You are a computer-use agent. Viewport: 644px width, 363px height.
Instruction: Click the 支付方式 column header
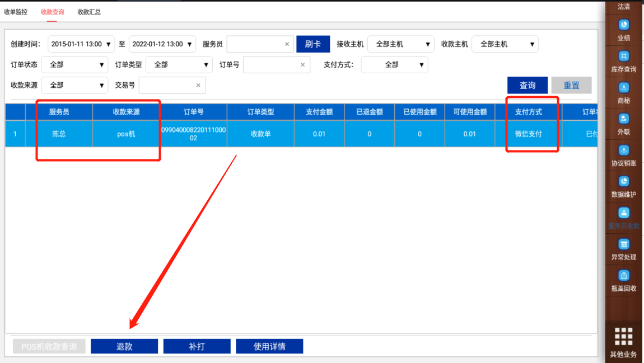(x=528, y=112)
